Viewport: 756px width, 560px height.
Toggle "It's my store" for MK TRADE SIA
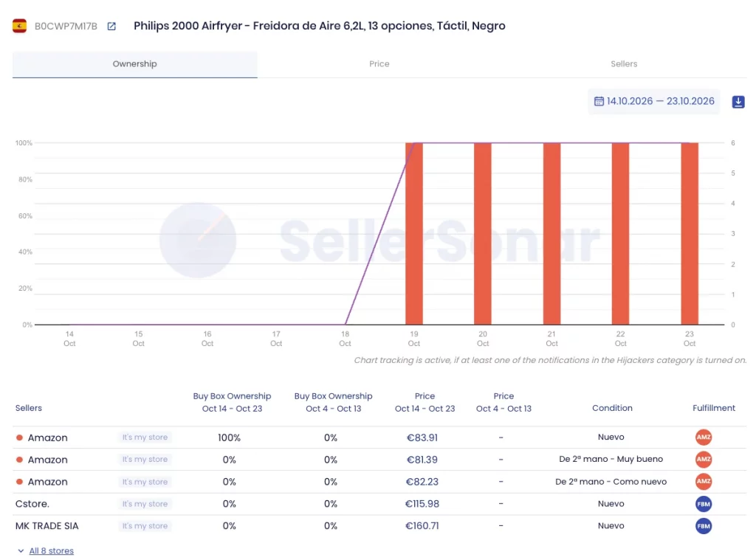click(145, 526)
